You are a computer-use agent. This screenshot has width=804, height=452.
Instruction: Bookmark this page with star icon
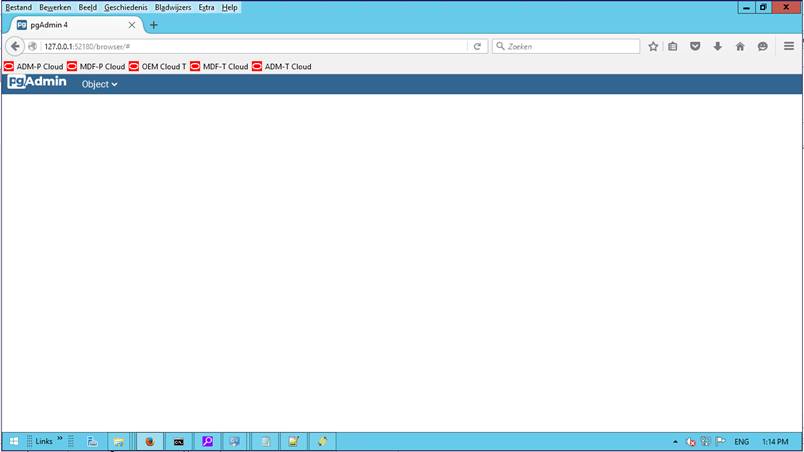[x=653, y=46]
